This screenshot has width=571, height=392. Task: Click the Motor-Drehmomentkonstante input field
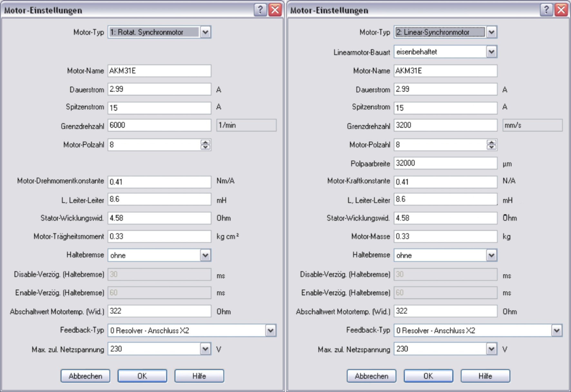[159, 182]
